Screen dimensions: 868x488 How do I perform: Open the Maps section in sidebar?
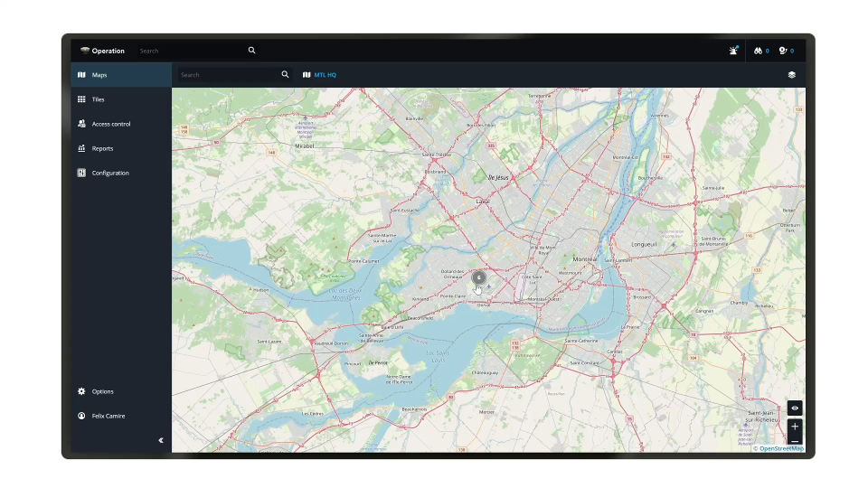coord(121,75)
